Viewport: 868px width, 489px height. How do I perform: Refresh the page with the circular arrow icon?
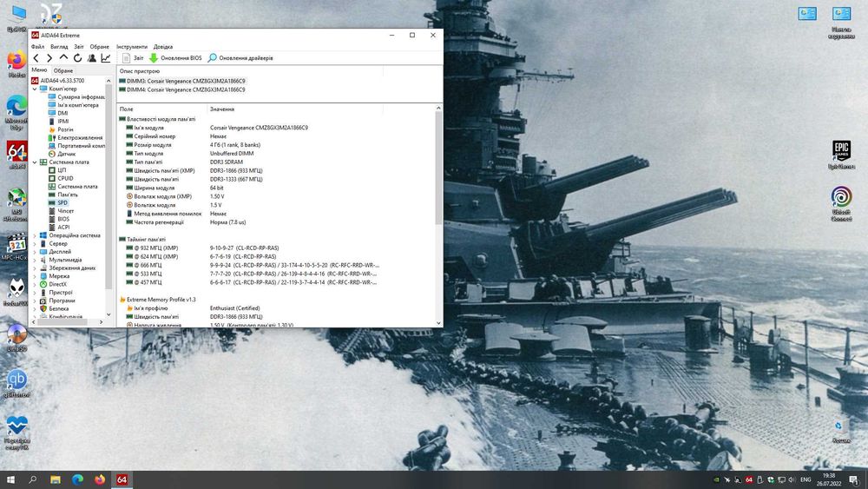pos(77,57)
